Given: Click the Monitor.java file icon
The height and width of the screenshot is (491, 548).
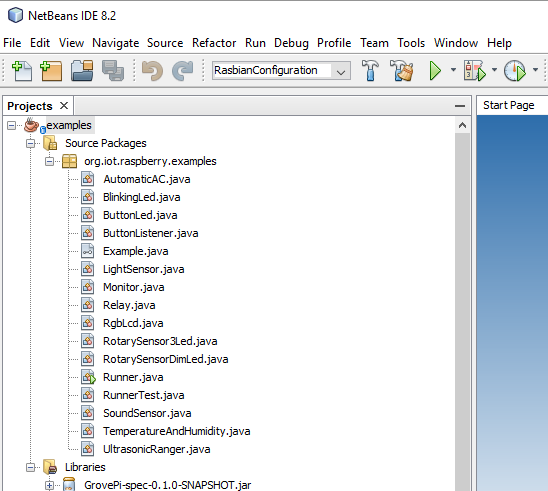Looking at the screenshot, I should [87, 287].
